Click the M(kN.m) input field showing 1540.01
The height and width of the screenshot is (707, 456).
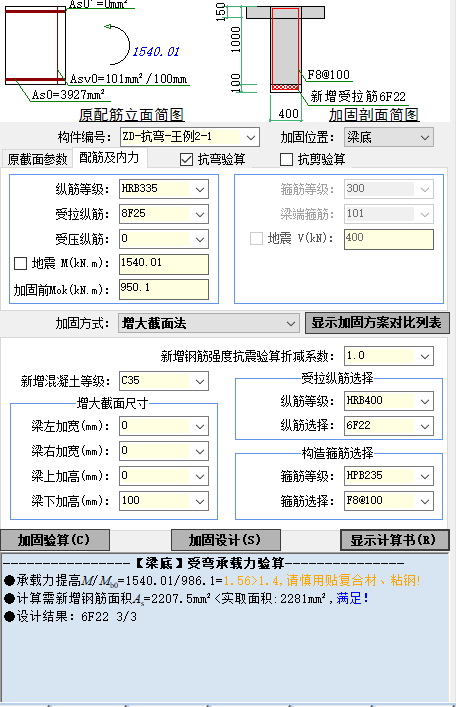[x=164, y=264]
